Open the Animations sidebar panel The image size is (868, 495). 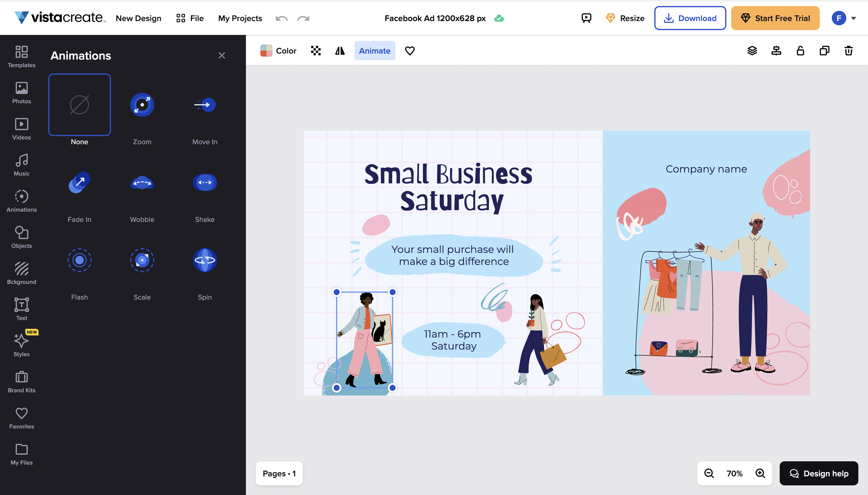pyautogui.click(x=21, y=201)
